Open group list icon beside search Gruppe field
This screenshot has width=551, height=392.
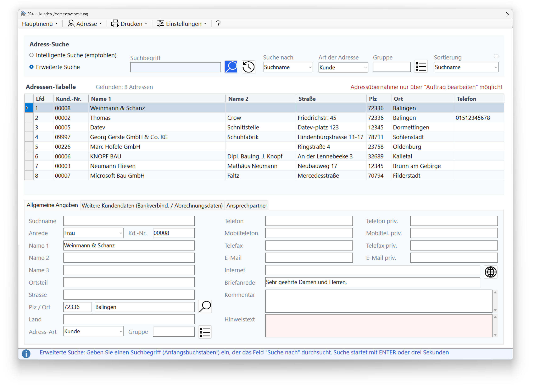(x=421, y=67)
